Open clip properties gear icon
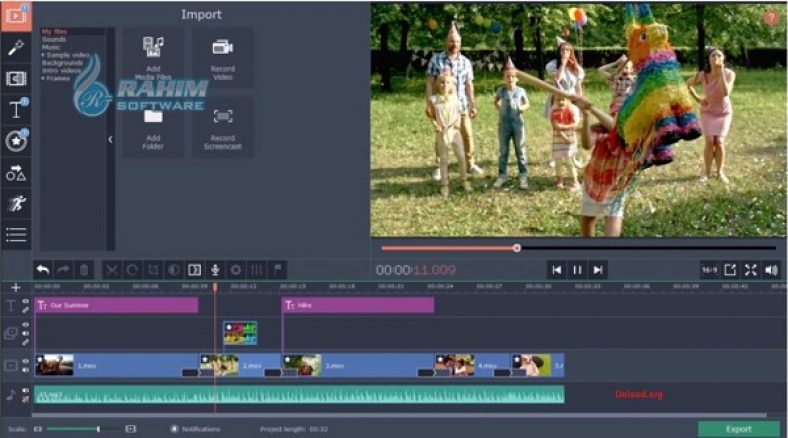The image size is (788, 438). (x=236, y=269)
